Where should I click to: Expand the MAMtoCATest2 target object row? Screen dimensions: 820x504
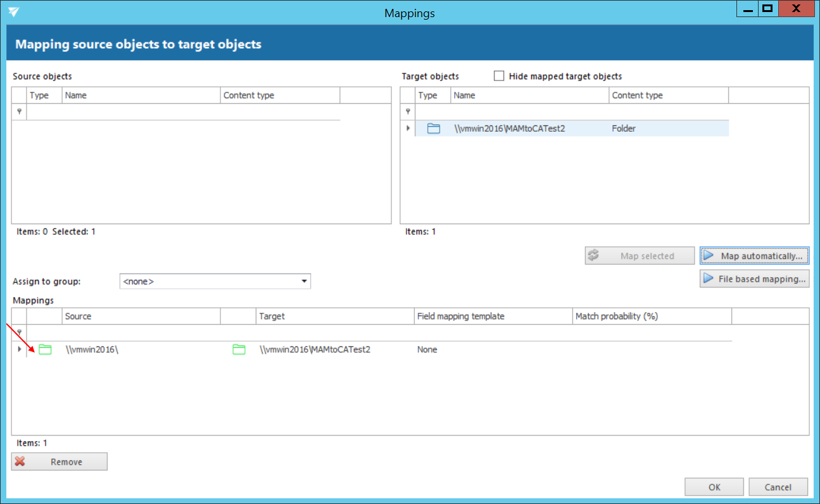tap(408, 129)
